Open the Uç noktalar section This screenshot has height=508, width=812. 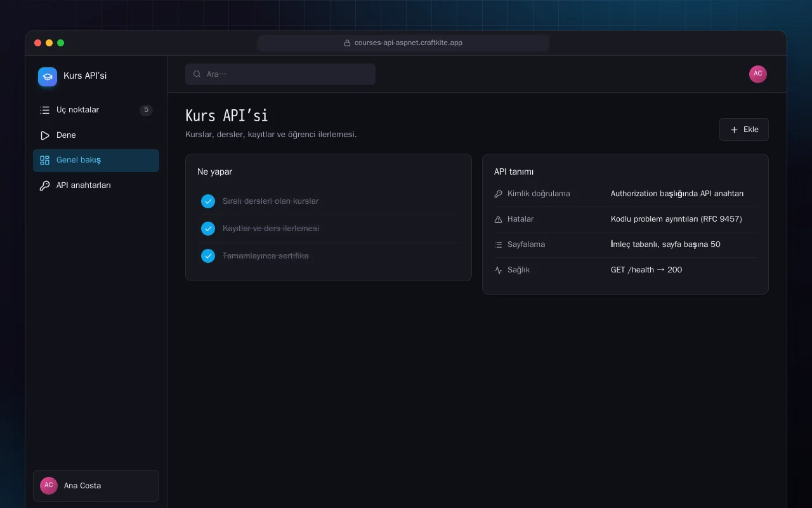(x=96, y=110)
